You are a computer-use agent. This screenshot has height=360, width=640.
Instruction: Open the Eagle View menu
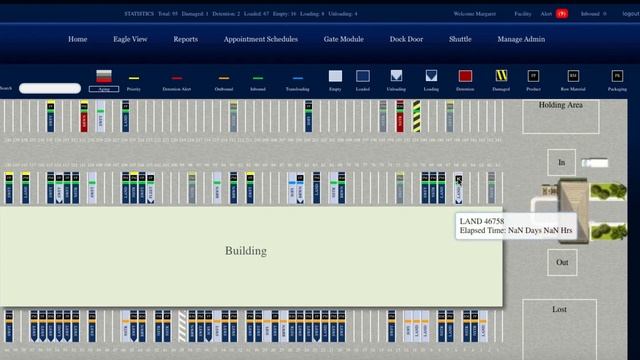(130, 39)
